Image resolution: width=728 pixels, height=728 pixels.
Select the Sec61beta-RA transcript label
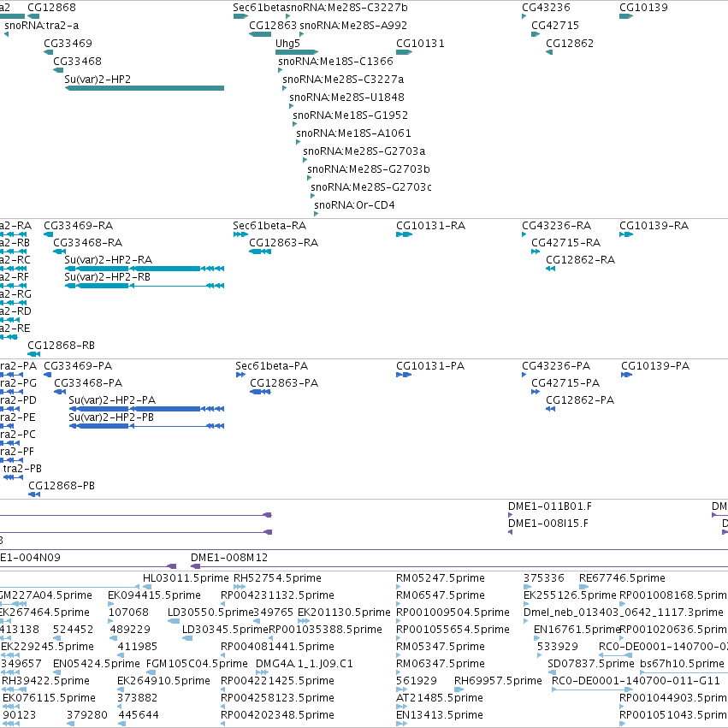269,226
